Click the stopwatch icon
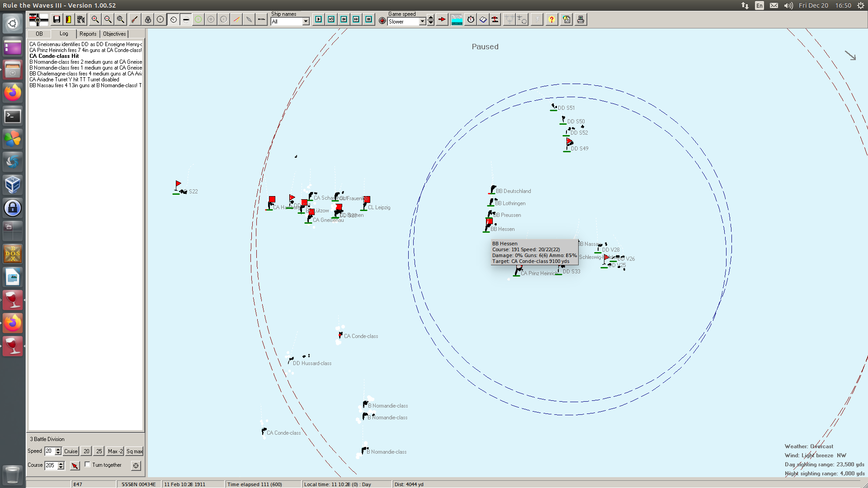 click(x=471, y=19)
